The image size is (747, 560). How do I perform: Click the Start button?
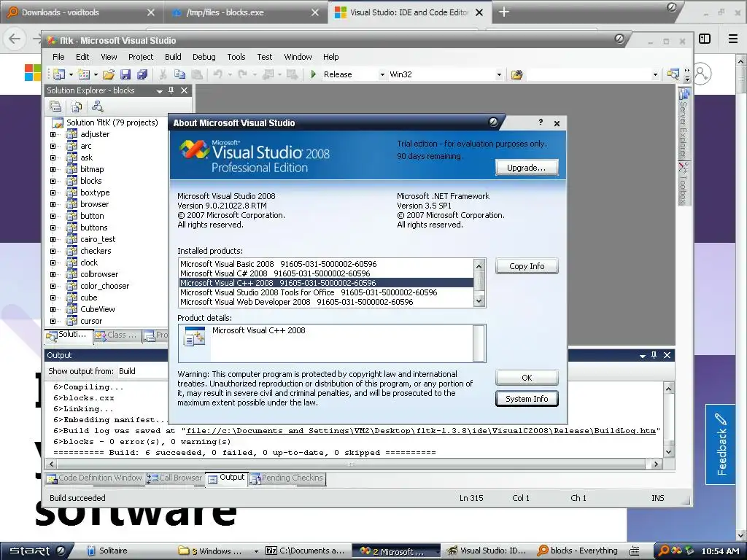click(36, 551)
